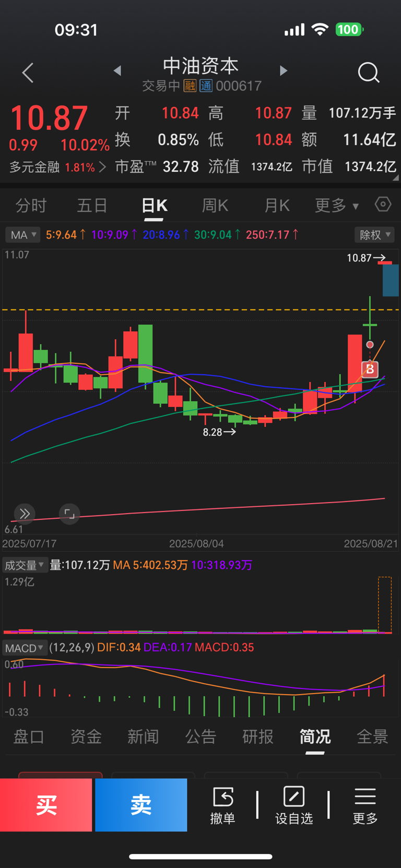Switch to the 分时 tab
Image resolution: width=401 pixels, height=868 pixels.
[x=31, y=206]
